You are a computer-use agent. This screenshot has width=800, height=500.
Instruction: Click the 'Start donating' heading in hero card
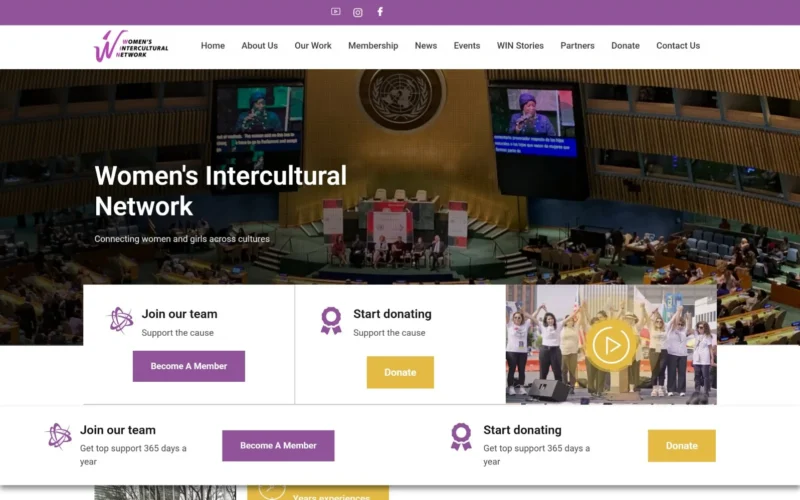click(392, 314)
